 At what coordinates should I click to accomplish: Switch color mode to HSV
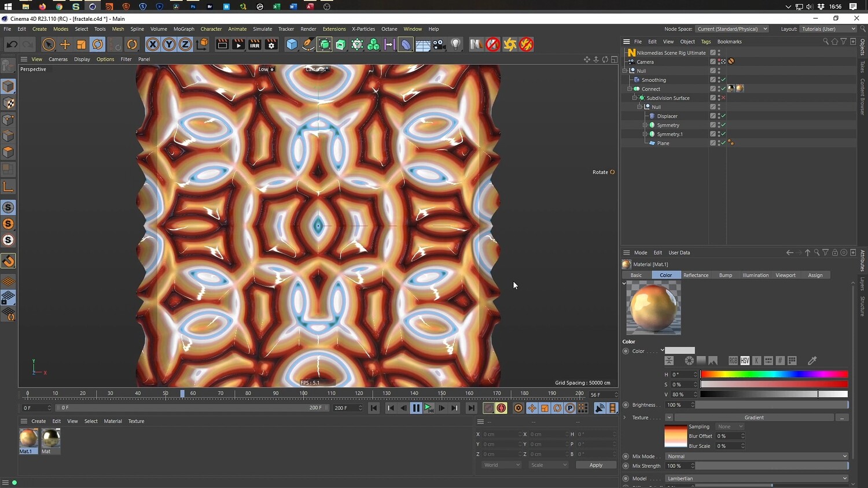click(745, 361)
